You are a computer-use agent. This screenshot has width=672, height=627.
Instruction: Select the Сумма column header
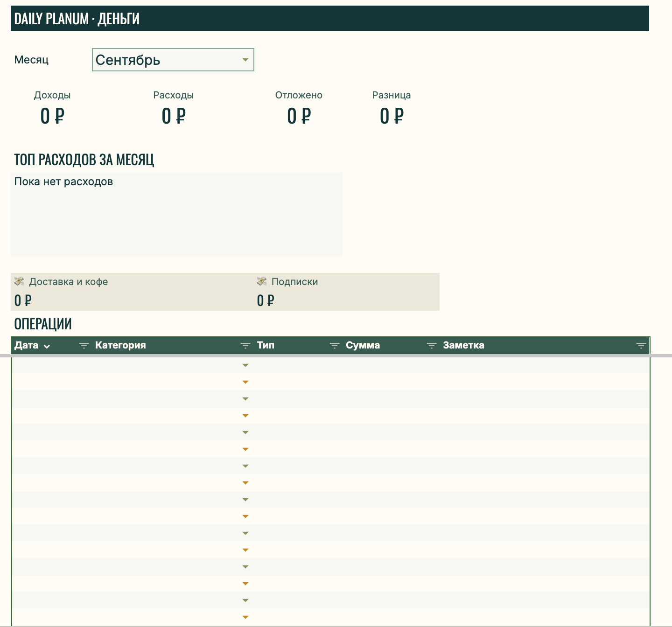click(x=363, y=345)
